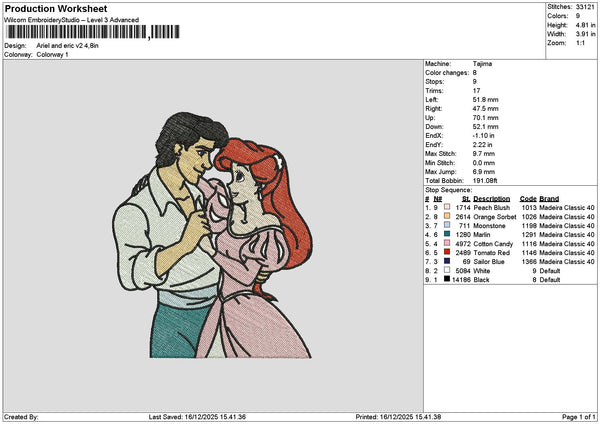Click the White color swatch
The image size is (600, 424).
click(x=447, y=270)
